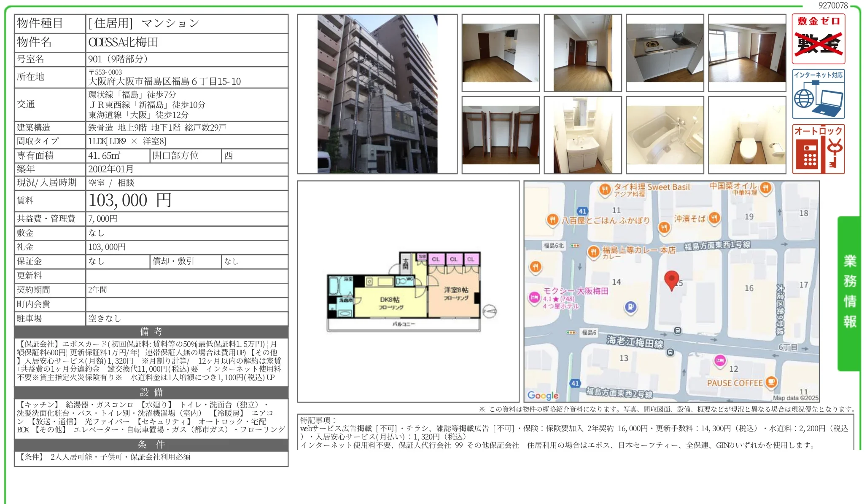Click the parking marker on the map
Screen dimensions: 867x504
630,307
